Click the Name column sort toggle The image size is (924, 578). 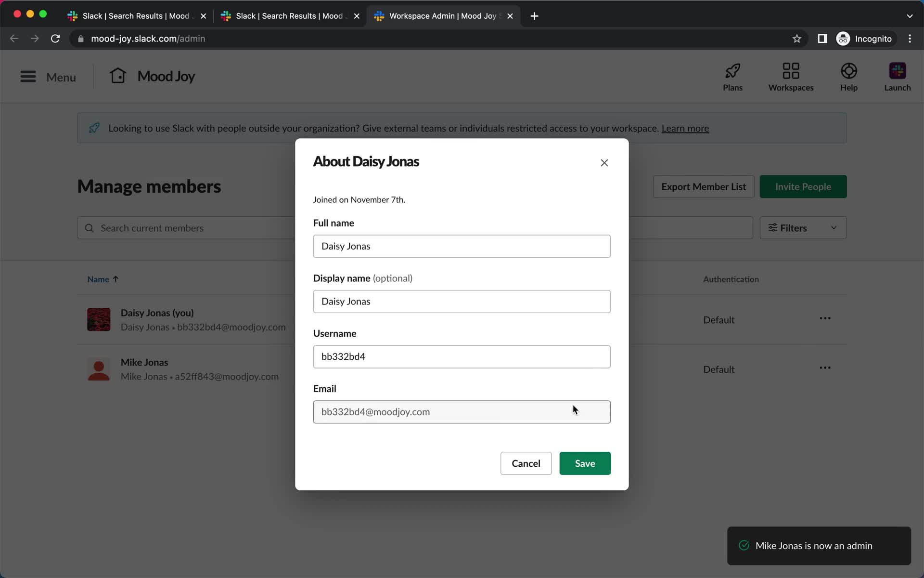click(x=103, y=278)
